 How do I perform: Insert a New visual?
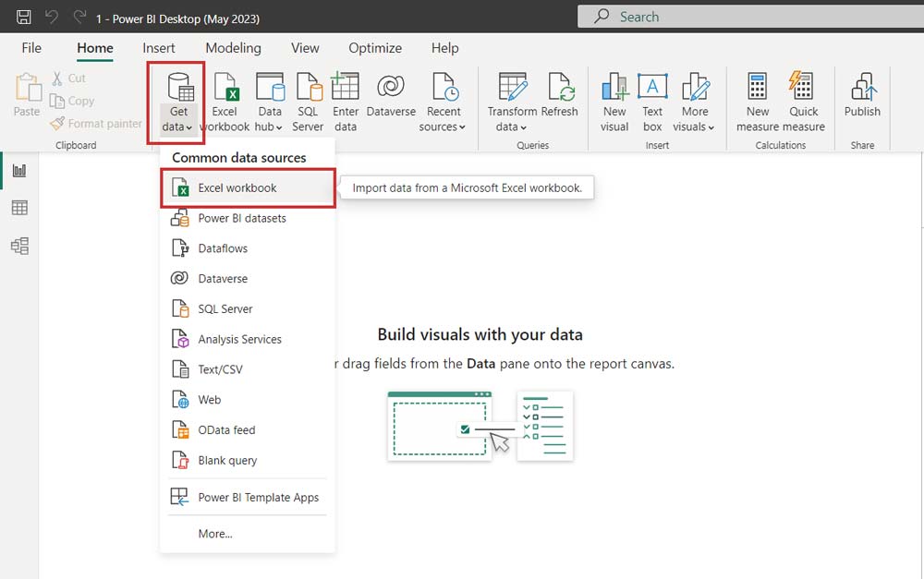click(x=614, y=103)
